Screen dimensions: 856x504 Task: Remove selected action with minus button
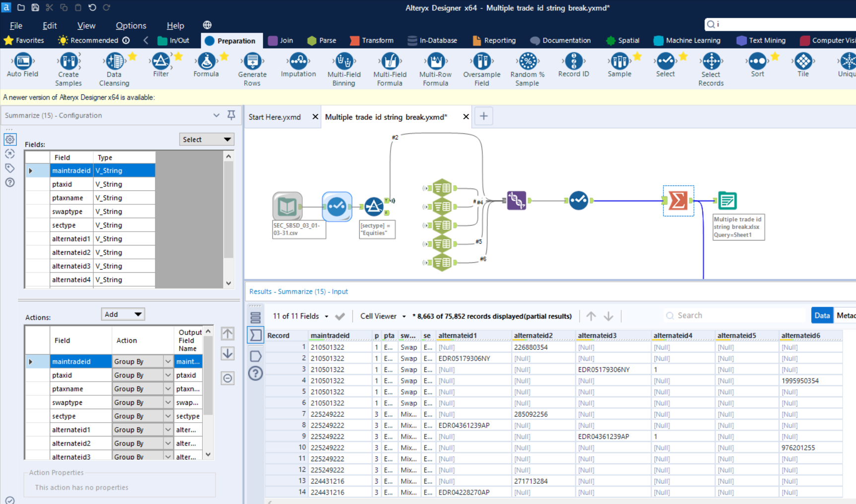(x=227, y=378)
